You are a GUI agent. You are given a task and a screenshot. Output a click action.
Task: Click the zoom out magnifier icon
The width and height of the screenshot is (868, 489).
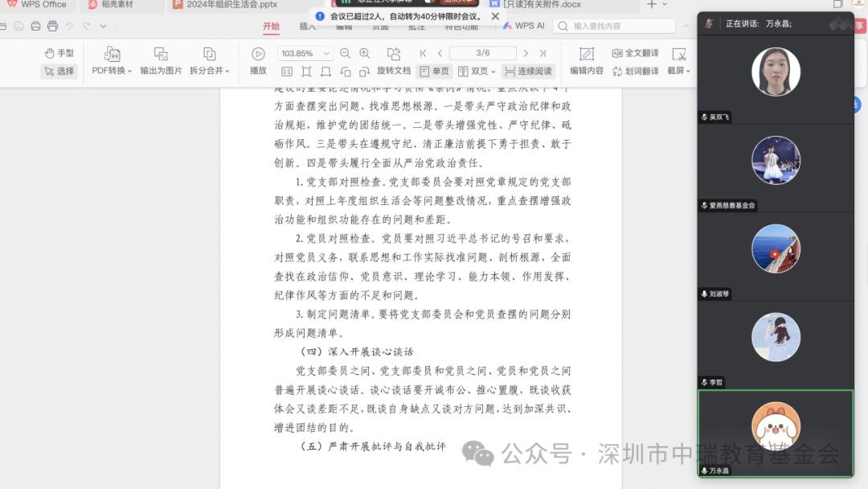(x=346, y=53)
